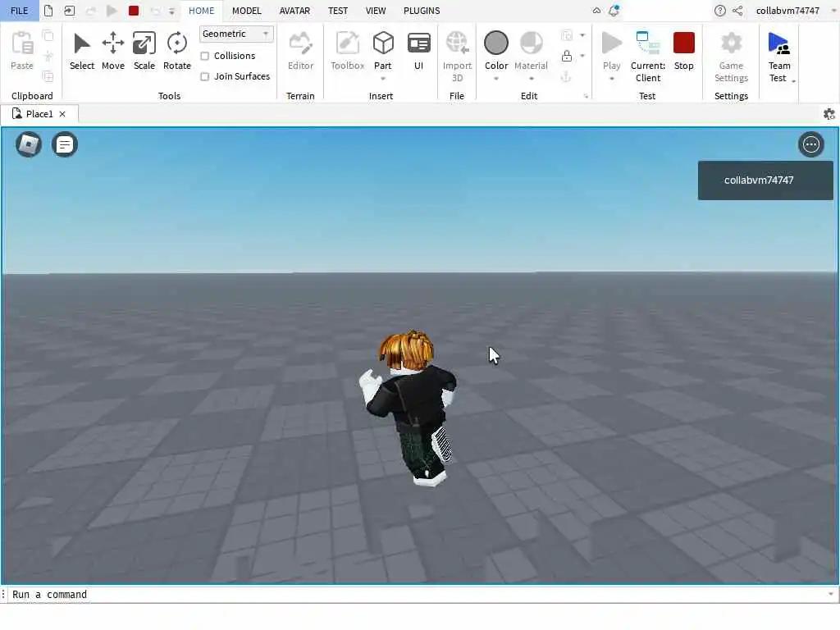Select the Place1 document tab
The width and height of the screenshot is (840, 630).
coord(39,114)
